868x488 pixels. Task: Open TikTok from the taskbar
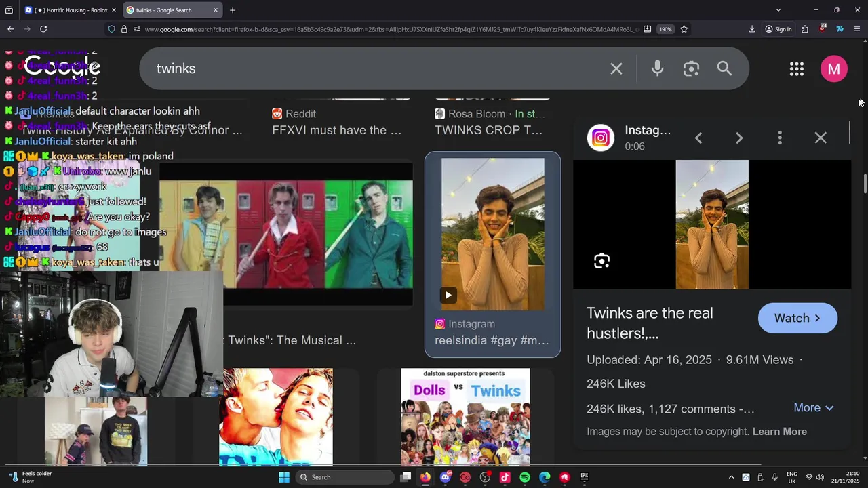coord(505,477)
